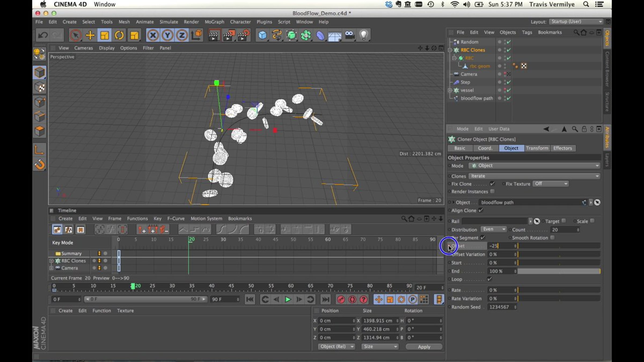Toggle Align Clone checkbox
Screen dimensions: 644x362
[481, 210]
